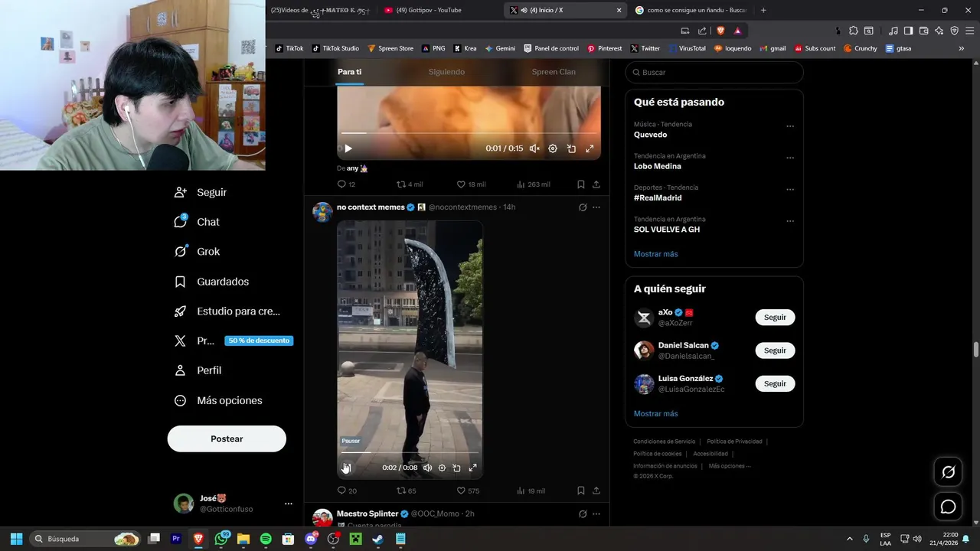Open options for Quevedo trend

[x=790, y=126]
